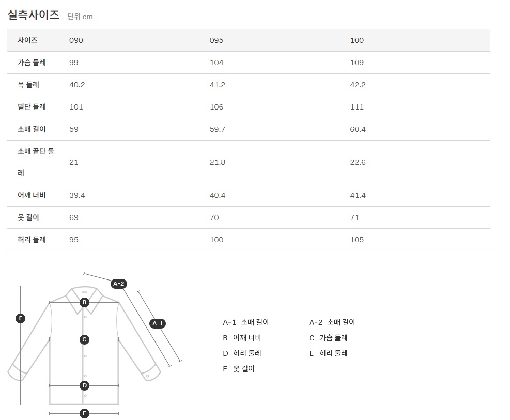Select the F marker on the length line
This screenshot has height=420, width=510.
click(21, 318)
